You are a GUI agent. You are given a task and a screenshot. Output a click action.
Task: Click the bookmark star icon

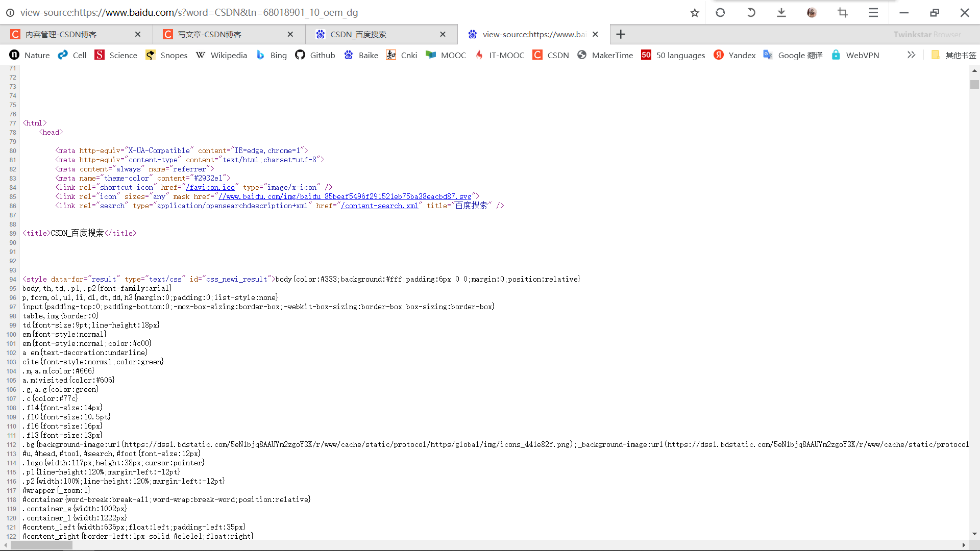[x=694, y=13]
